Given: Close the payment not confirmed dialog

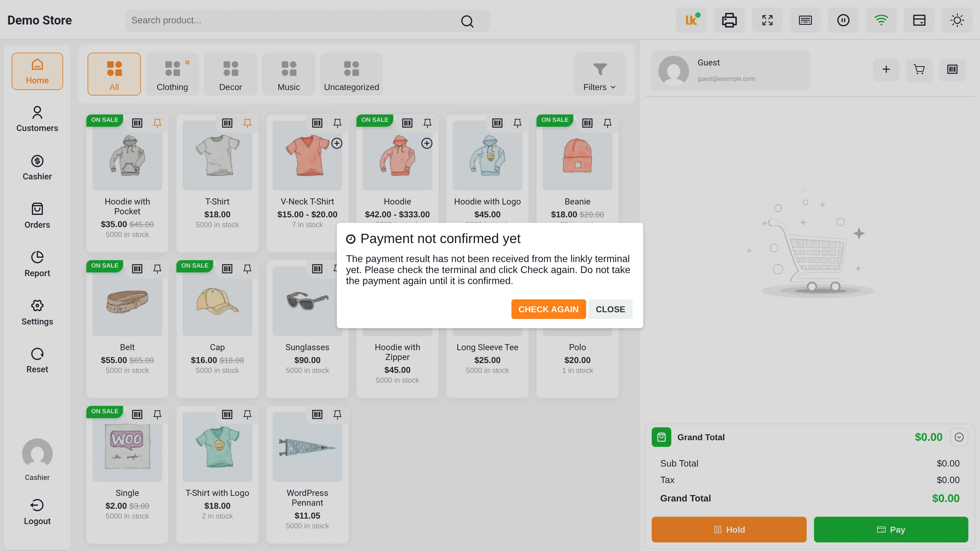Looking at the screenshot, I should (x=610, y=309).
